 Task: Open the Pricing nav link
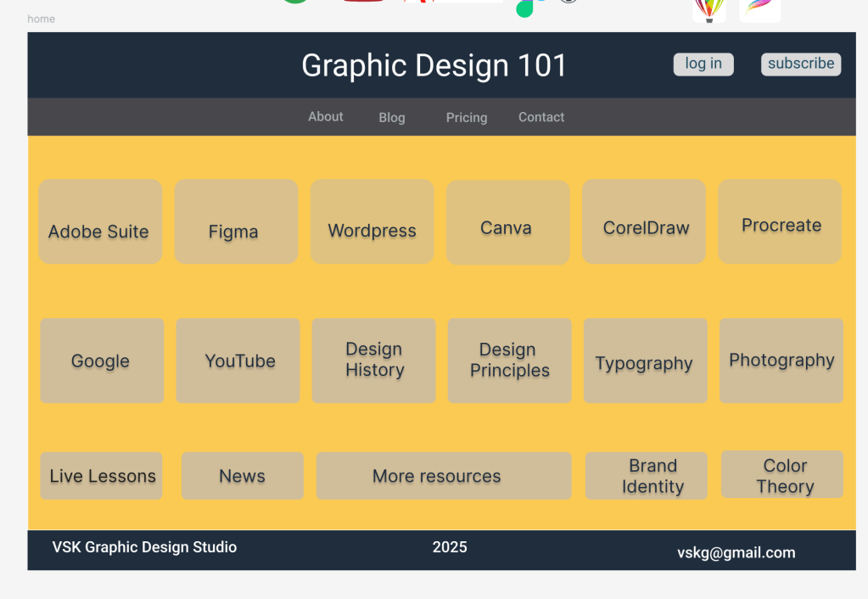pyautogui.click(x=467, y=118)
